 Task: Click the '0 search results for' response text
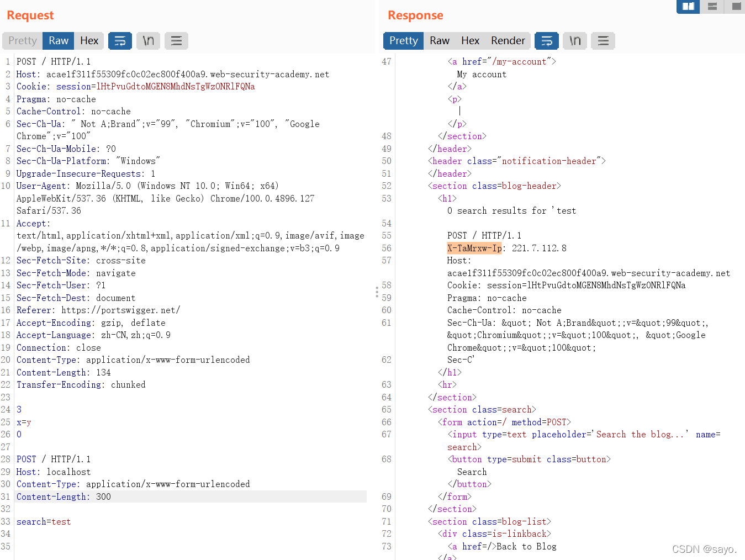click(496, 210)
